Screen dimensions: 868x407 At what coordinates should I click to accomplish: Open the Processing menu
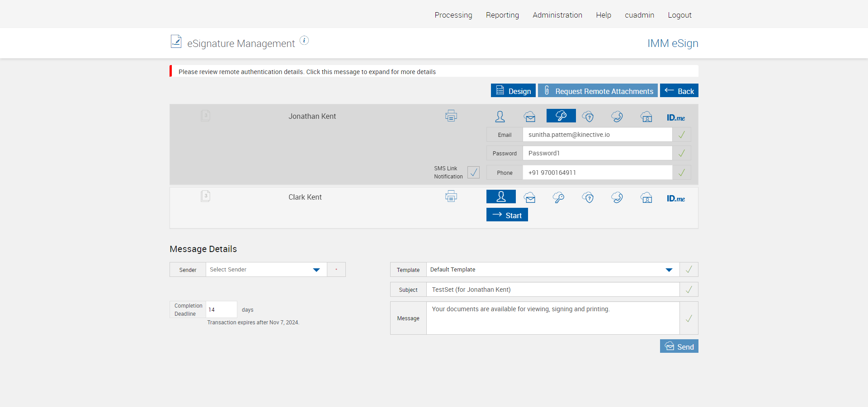pos(453,15)
